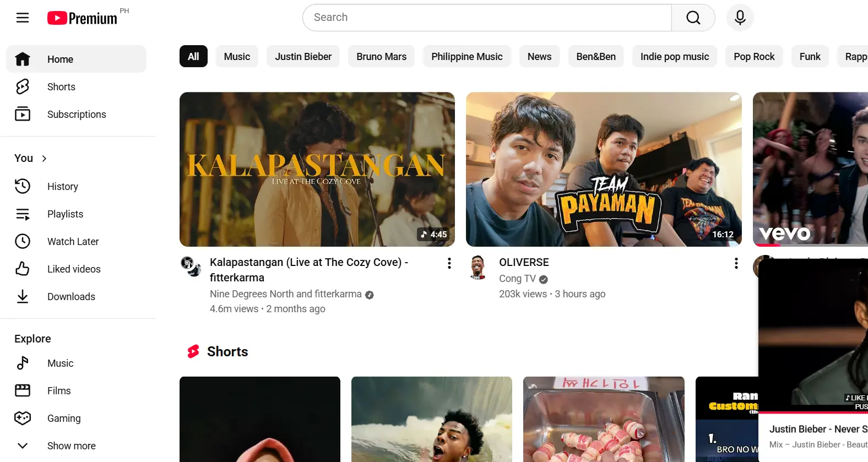The image size is (868, 462).
Task: Open OLIVERSE video title link
Action: pos(524,262)
